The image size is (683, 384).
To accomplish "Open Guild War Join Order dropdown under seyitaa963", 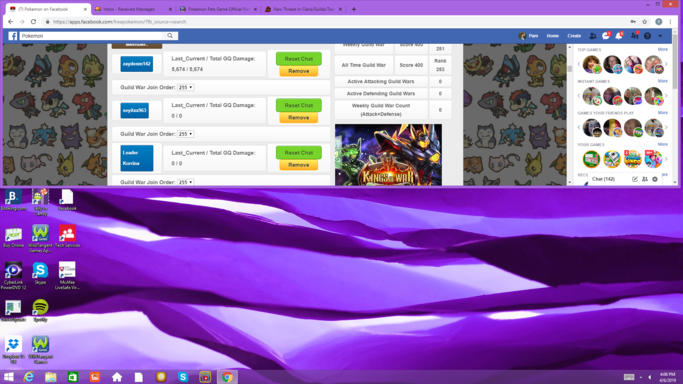I will [185, 134].
